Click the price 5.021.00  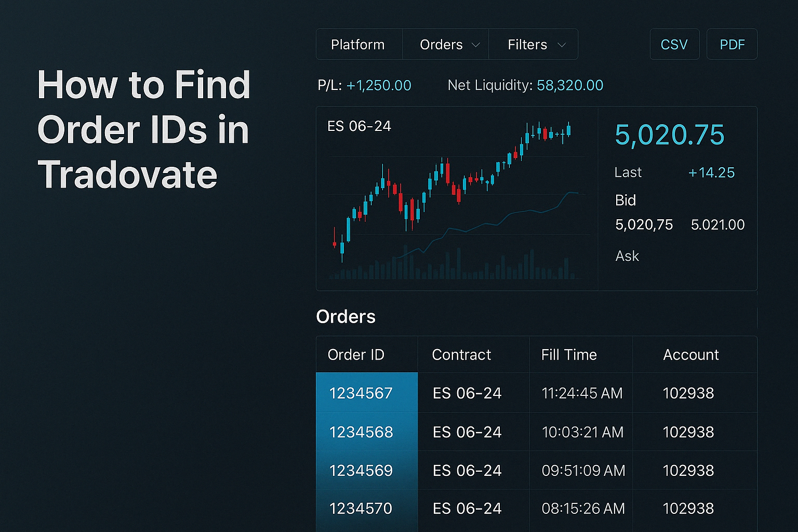tap(717, 224)
